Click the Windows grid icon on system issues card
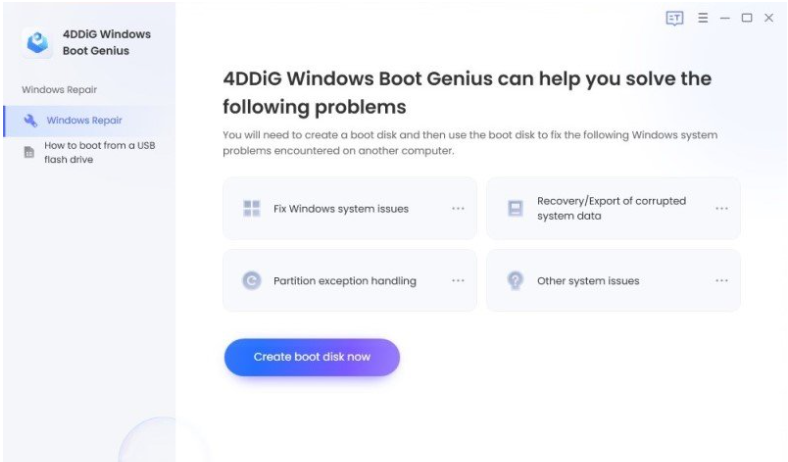The height and width of the screenshot is (462, 788). (251, 208)
